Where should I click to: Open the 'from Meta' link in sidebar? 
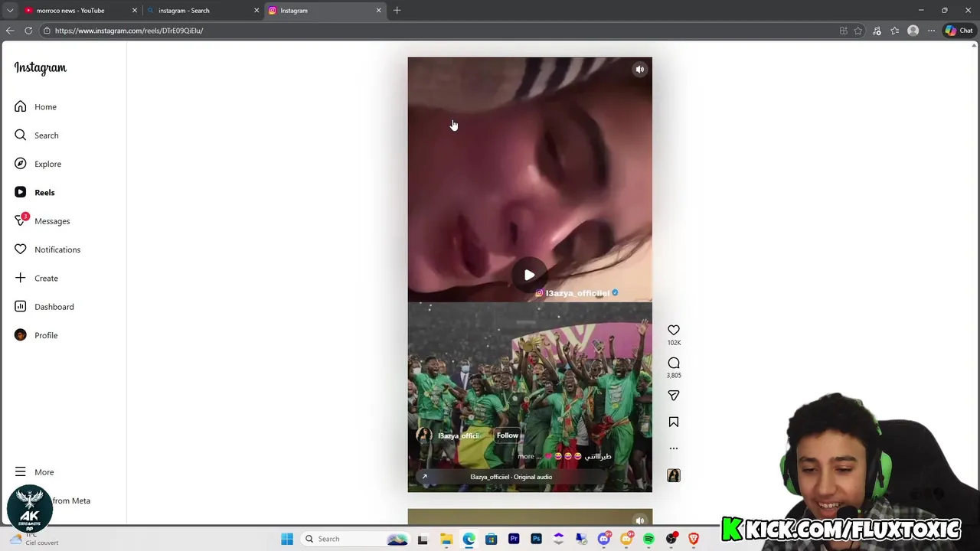pos(71,500)
